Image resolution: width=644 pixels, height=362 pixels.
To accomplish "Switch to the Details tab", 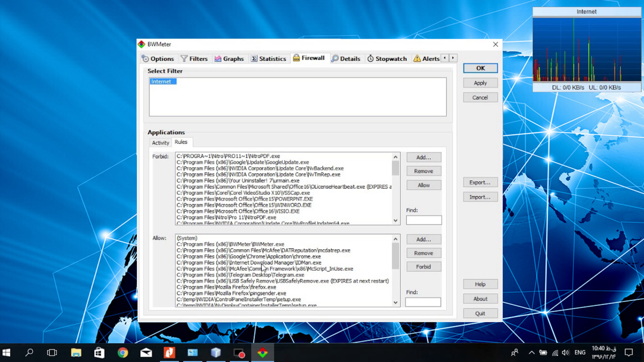I will [346, 58].
